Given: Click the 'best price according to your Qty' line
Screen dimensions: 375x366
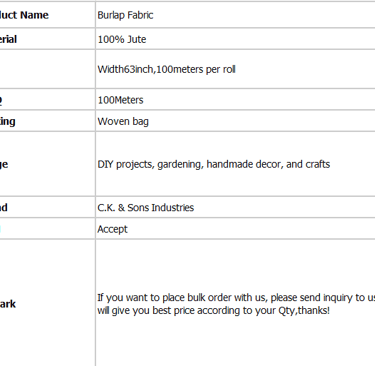Looking at the screenshot, I should (213, 311).
